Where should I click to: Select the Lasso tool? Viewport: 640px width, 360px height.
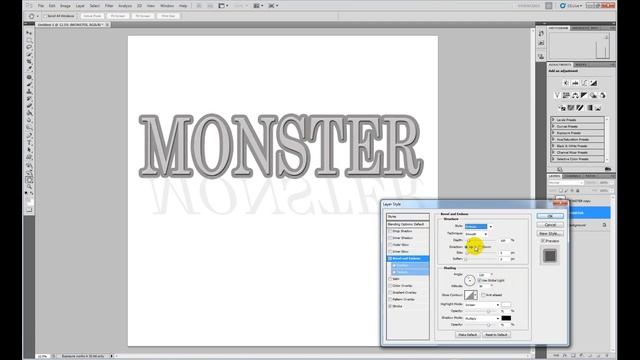coord(29,47)
